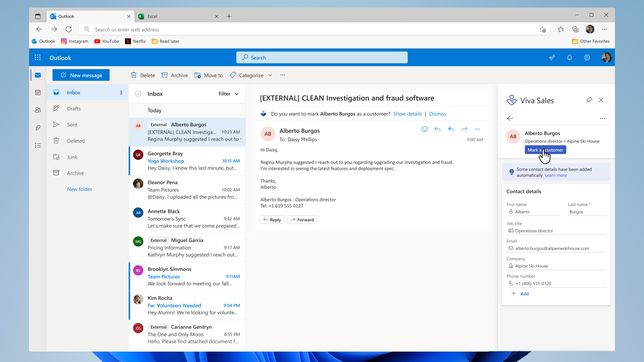Open more options ellipsis in Viva Sales

pos(602,118)
